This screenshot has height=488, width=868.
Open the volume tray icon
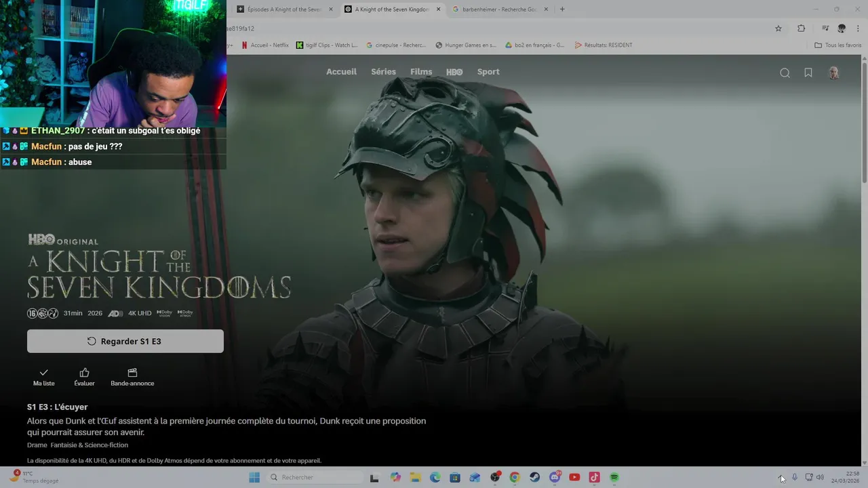820,477
